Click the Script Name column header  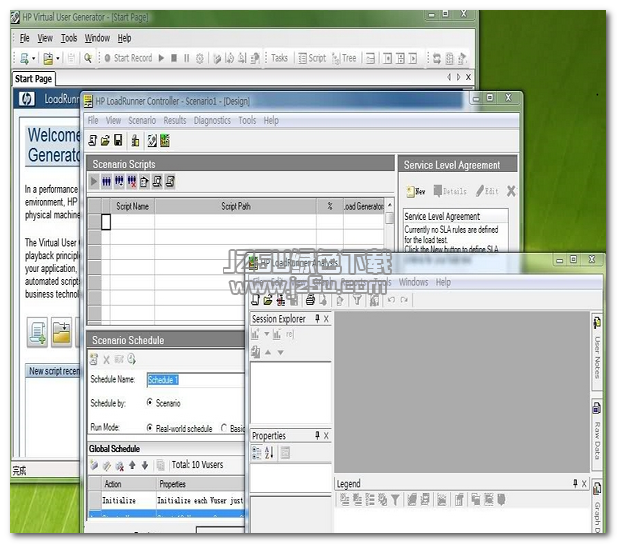click(x=132, y=206)
